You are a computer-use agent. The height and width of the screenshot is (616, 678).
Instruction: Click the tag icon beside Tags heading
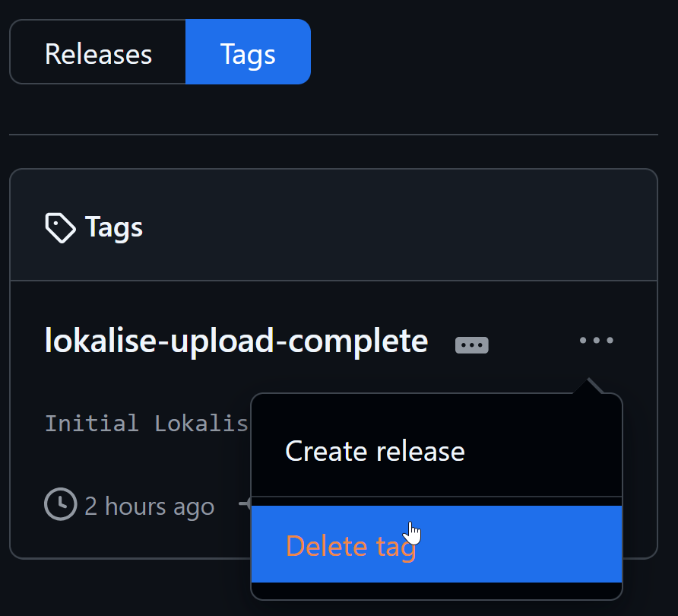[60, 227]
